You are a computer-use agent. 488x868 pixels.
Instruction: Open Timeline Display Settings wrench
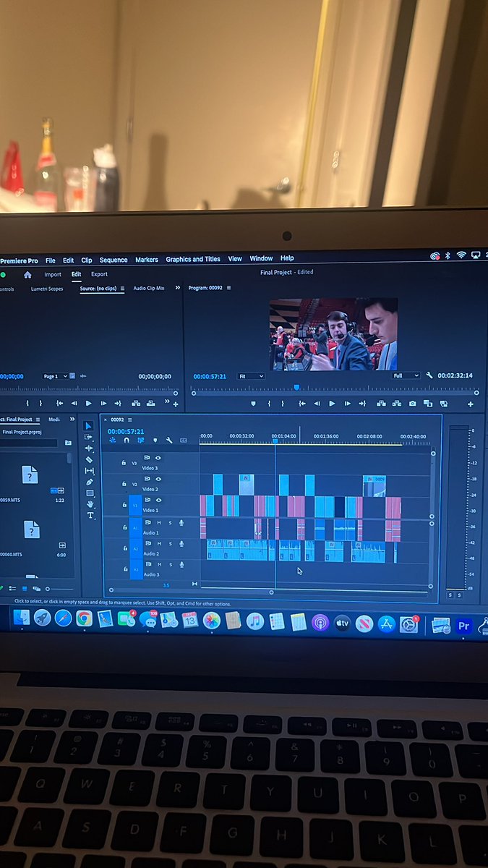(168, 440)
